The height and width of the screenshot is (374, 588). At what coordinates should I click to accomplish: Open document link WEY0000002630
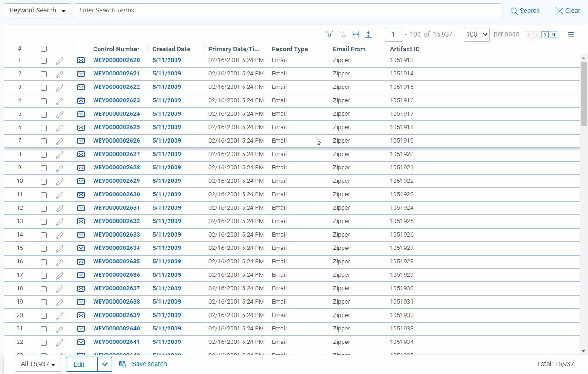(x=116, y=194)
